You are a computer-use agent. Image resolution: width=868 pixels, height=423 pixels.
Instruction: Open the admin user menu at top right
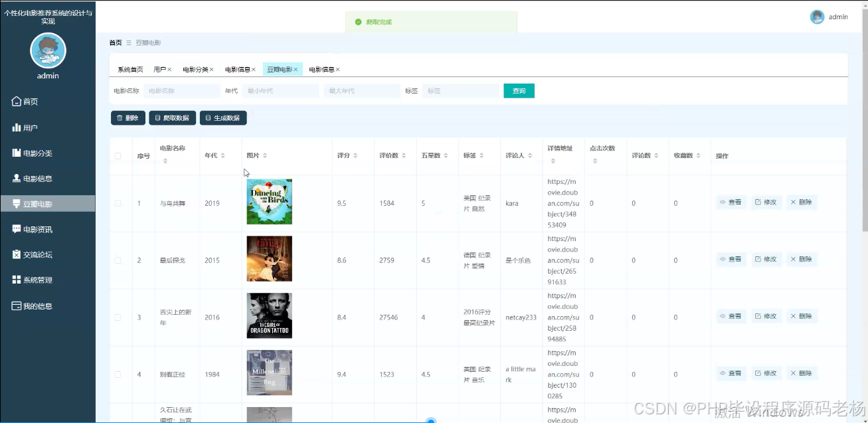pos(829,17)
